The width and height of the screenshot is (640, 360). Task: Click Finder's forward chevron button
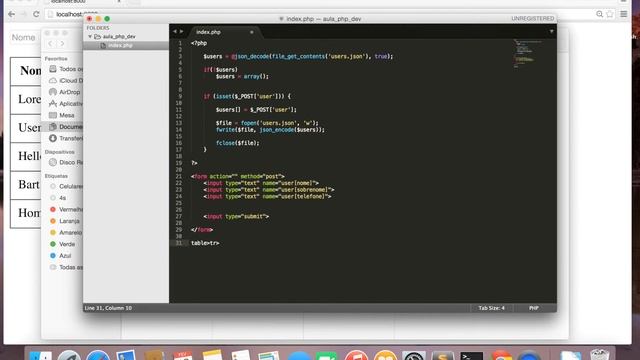pyautogui.click(x=62, y=44)
